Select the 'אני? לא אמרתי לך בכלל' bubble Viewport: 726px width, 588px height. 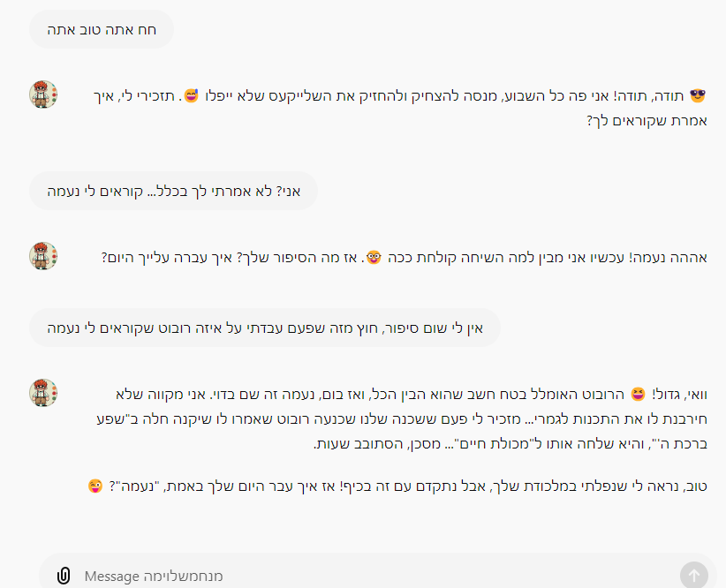pyautogui.click(x=173, y=191)
